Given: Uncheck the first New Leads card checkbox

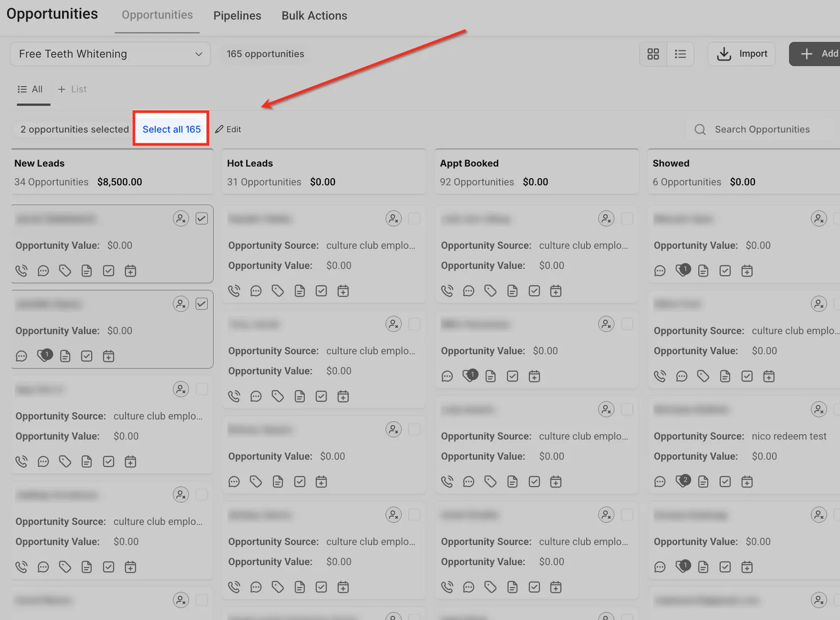Looking at the screenshot, I should tap(202, 218).
